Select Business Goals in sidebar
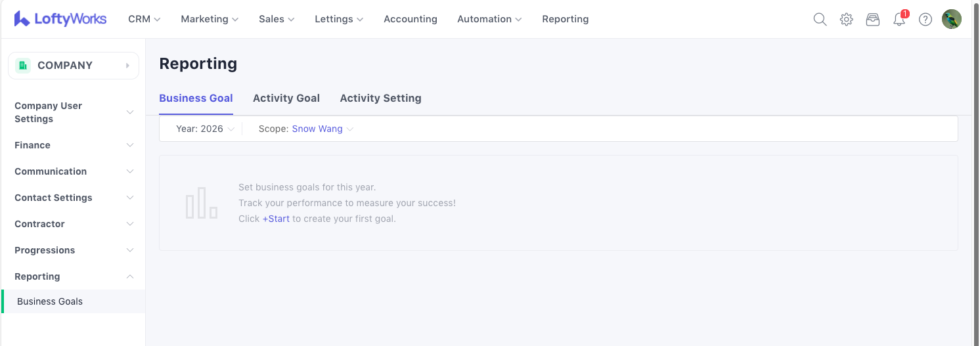980x346 pixels. point(50,301)
